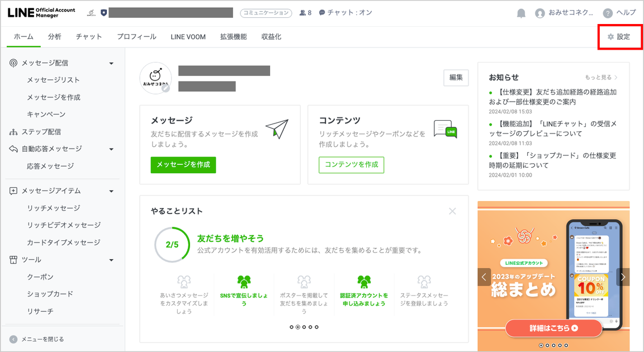644x352 pixels.
Task: Click the right arrow on the banner carousel
Action: (x=622, y=277)
